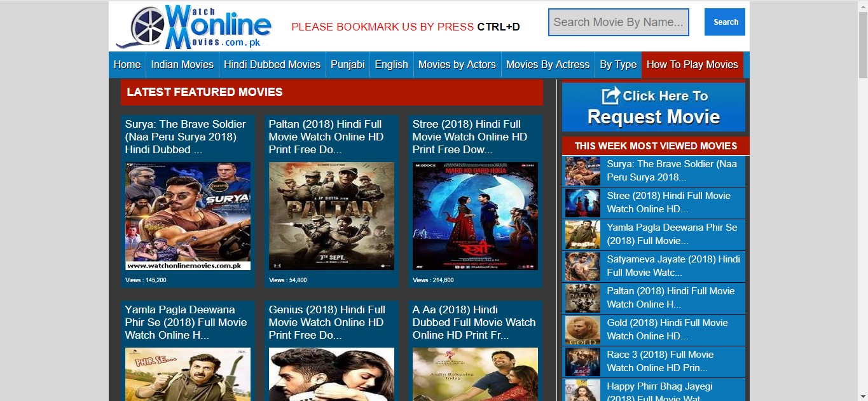Open Happy Phirr Bhag Jayegi sidebar link
868x401 pixels.
[x=659, y=391]
